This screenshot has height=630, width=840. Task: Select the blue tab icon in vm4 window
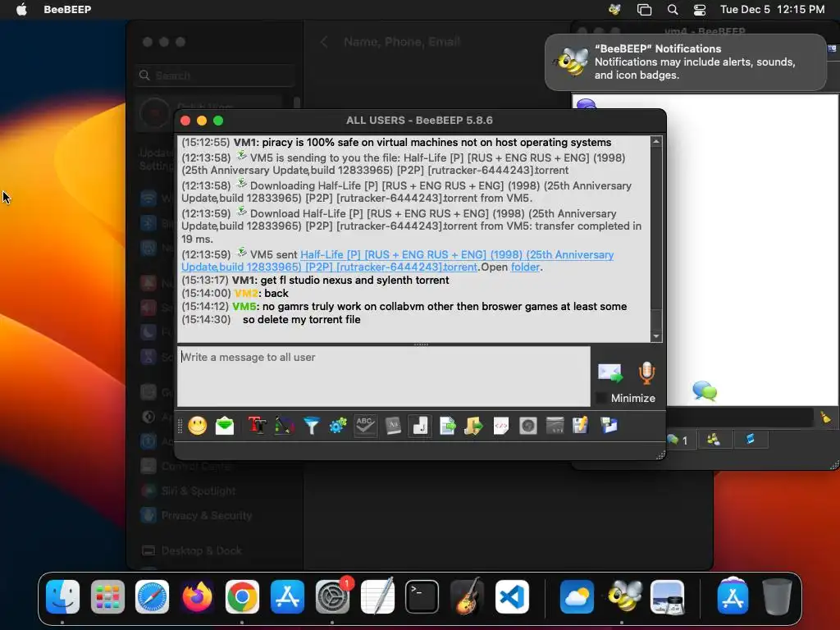(x=750, y=440)
